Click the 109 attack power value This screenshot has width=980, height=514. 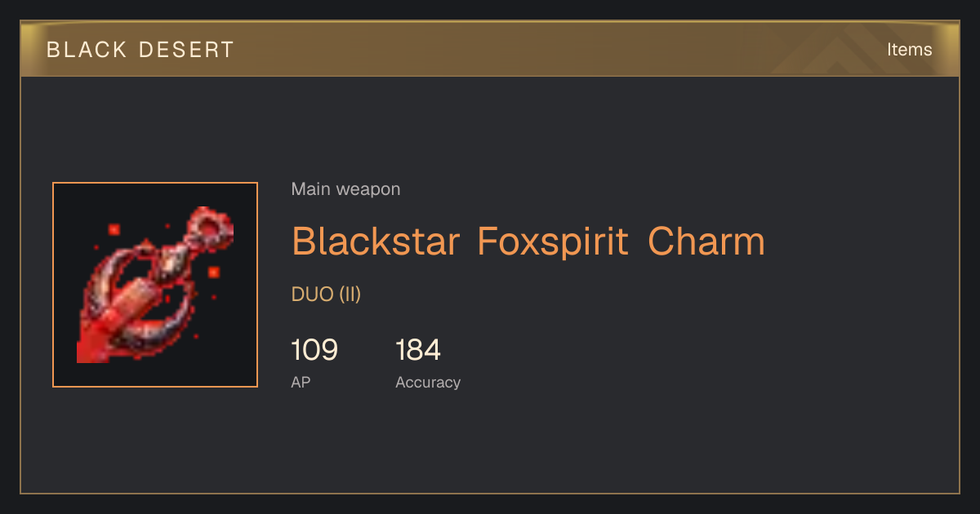[314, 350]
